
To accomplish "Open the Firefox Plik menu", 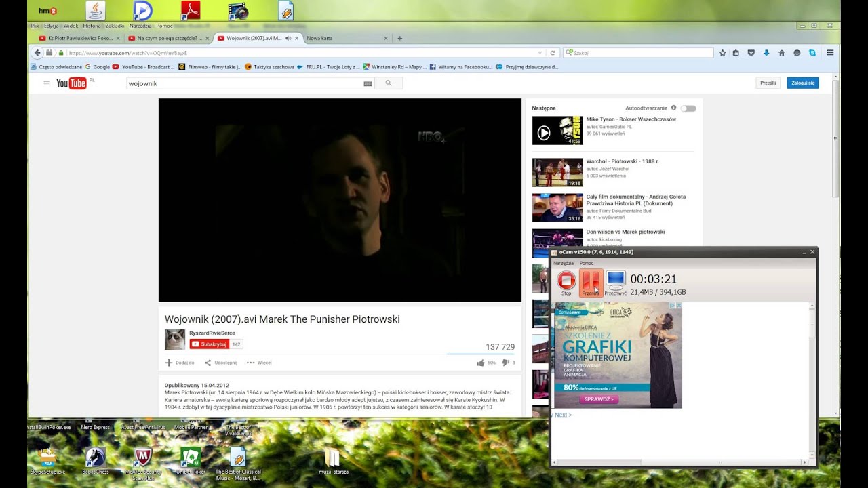I will (x=35, y=26).
